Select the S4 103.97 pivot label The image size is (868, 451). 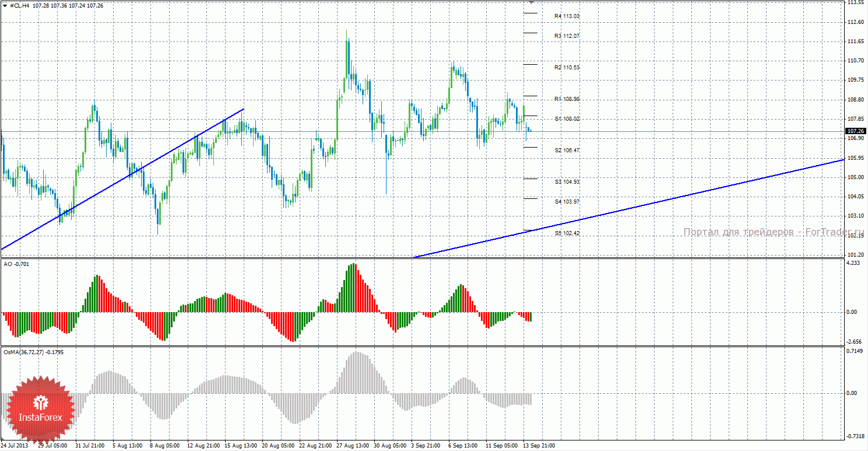click(567, 202)
